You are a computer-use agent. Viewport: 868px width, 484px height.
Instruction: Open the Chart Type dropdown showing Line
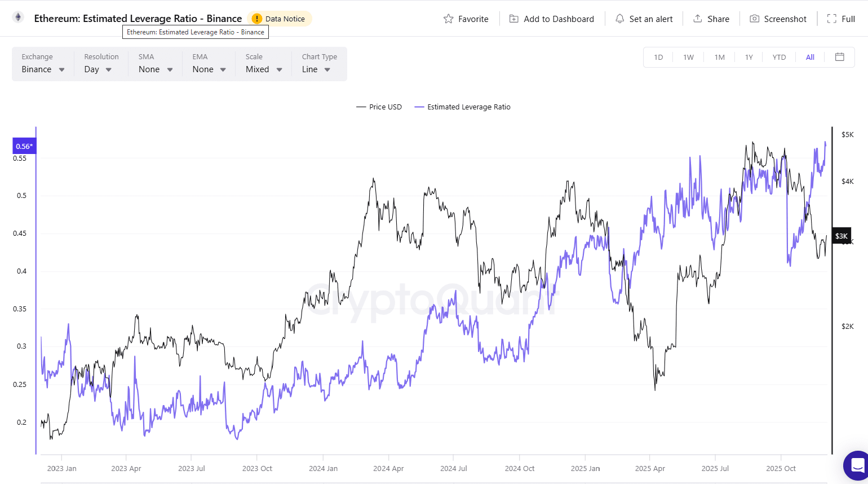click(316, 69)
